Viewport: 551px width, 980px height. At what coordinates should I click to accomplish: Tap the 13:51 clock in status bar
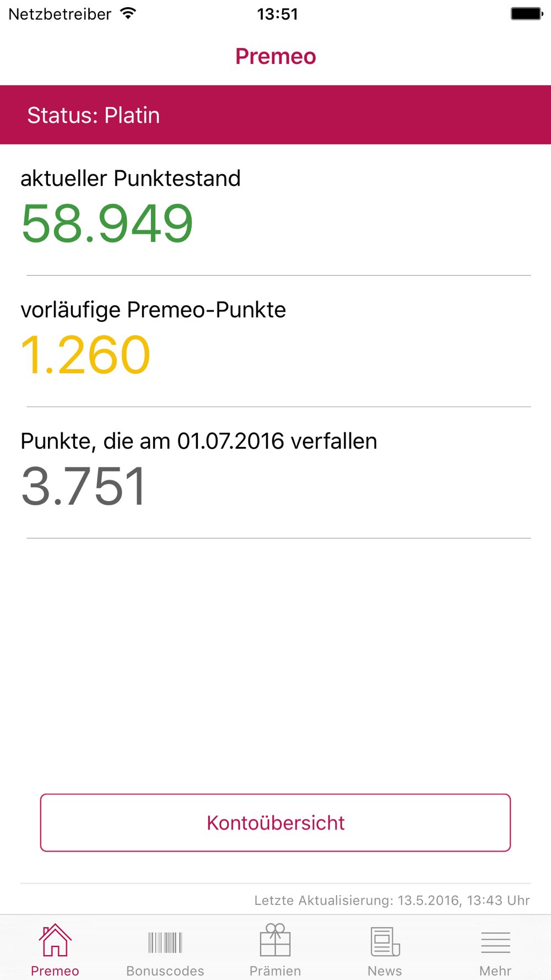point(277,14)
